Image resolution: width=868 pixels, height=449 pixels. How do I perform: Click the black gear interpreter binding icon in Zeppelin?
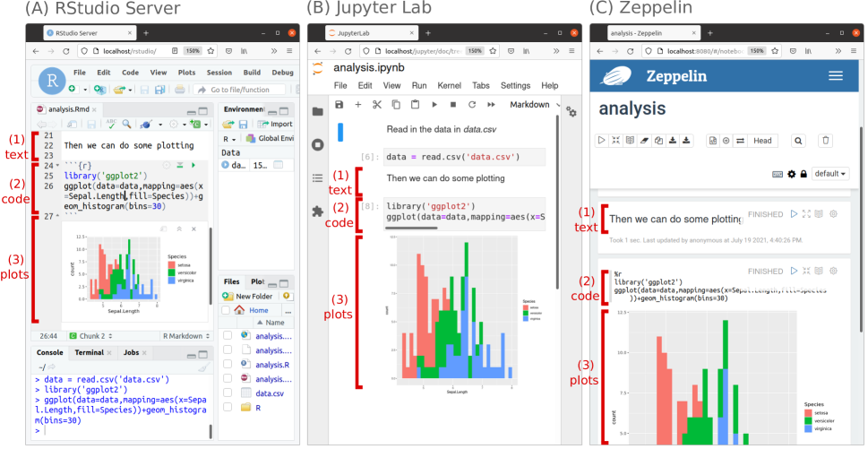click(792, 174)
